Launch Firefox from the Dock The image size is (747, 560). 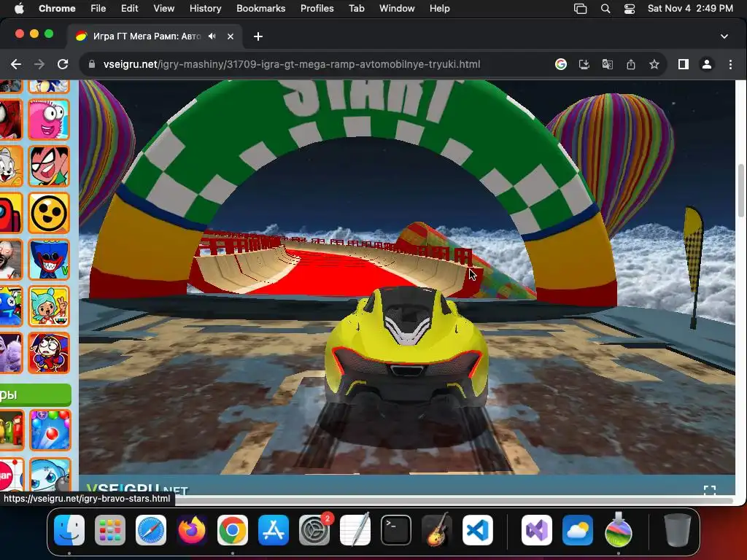[x=192, y=530]
